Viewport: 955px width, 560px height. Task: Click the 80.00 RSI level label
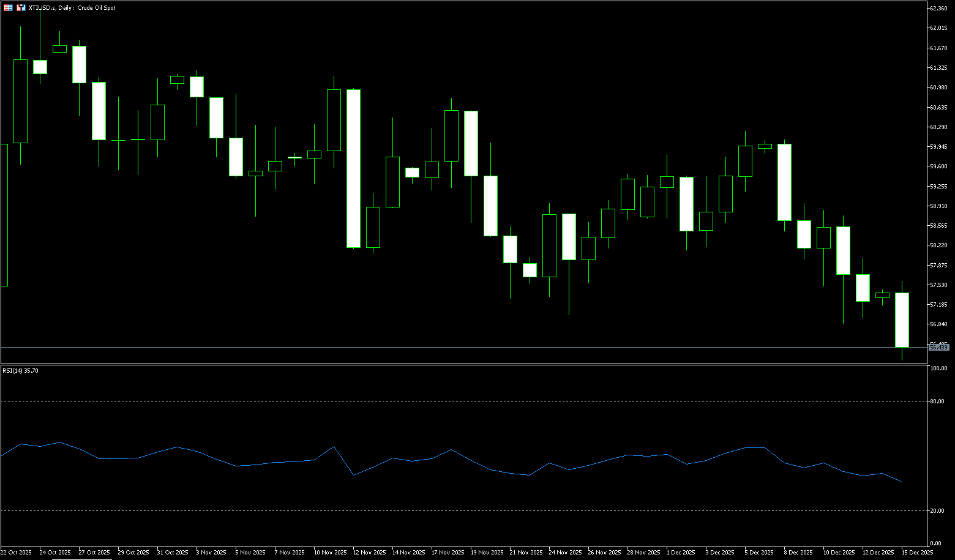pos(937,401)
